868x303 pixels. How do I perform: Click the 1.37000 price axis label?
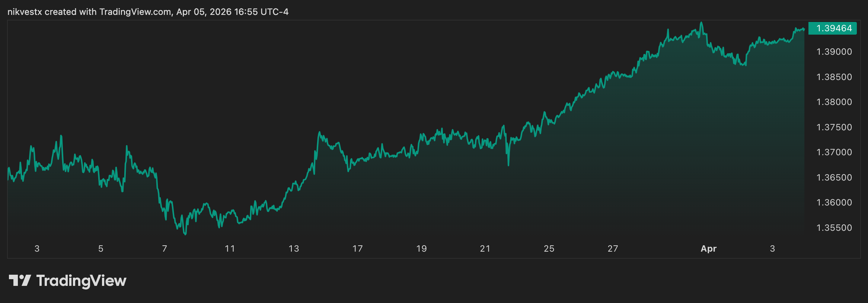834,152
